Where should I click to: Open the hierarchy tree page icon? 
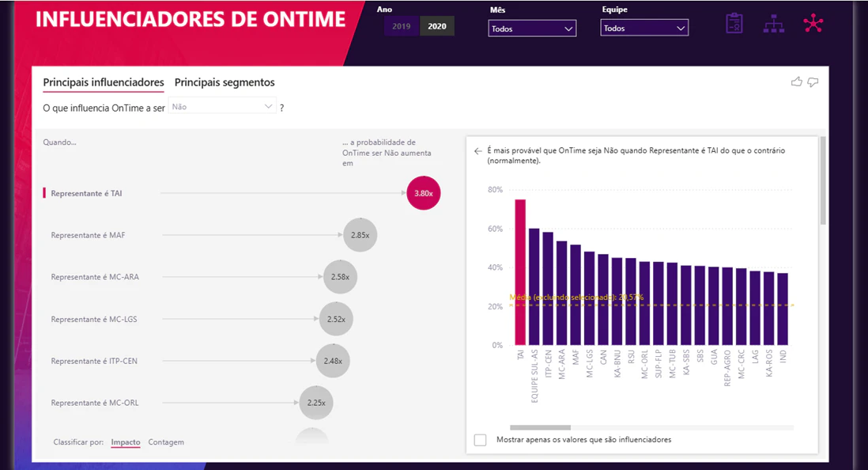pos(773,24)
